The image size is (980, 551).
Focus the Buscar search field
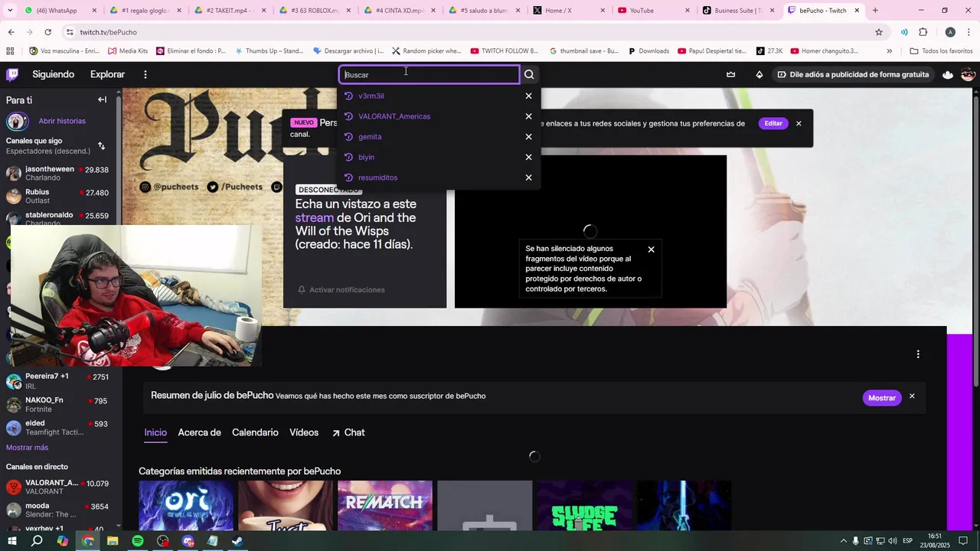point(430,74)
